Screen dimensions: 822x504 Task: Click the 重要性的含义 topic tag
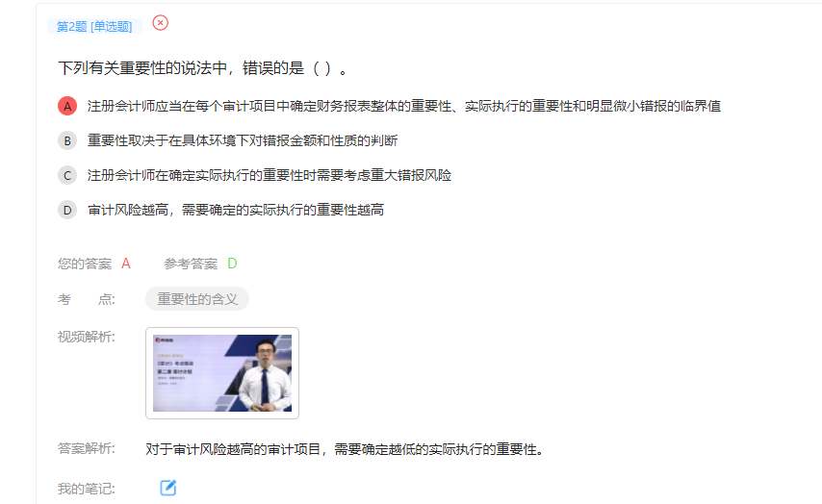tap(197, 299)
